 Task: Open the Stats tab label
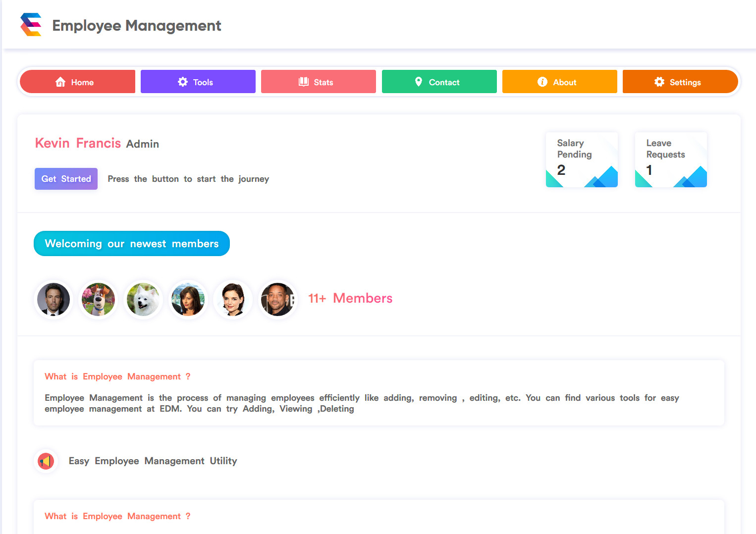coord(324,83)
